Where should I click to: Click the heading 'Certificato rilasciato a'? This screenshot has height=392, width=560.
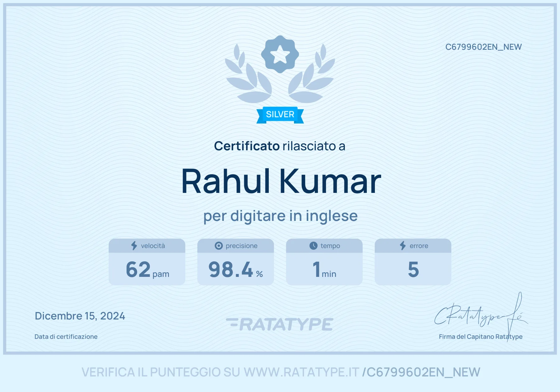pos(280,146)
